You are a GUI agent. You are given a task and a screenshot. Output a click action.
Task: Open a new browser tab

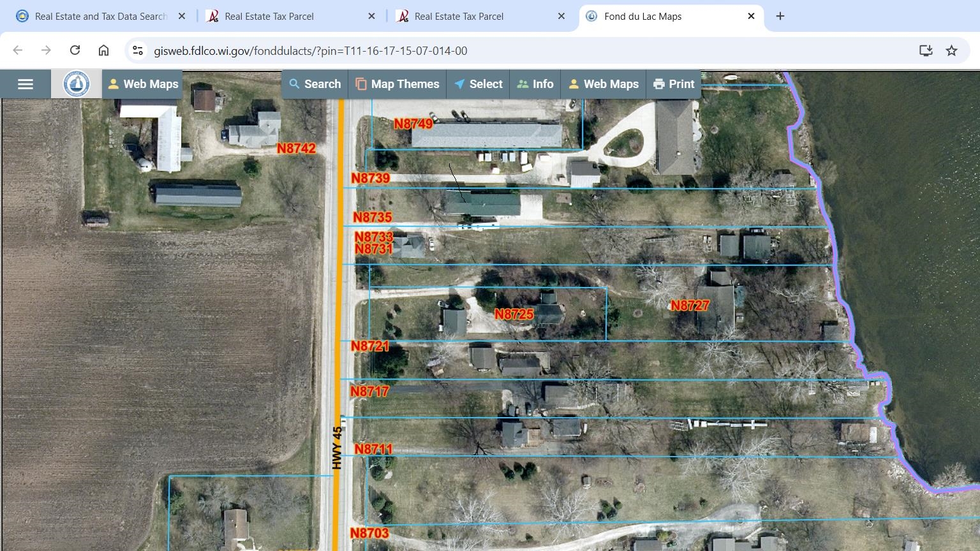[780, 16]
